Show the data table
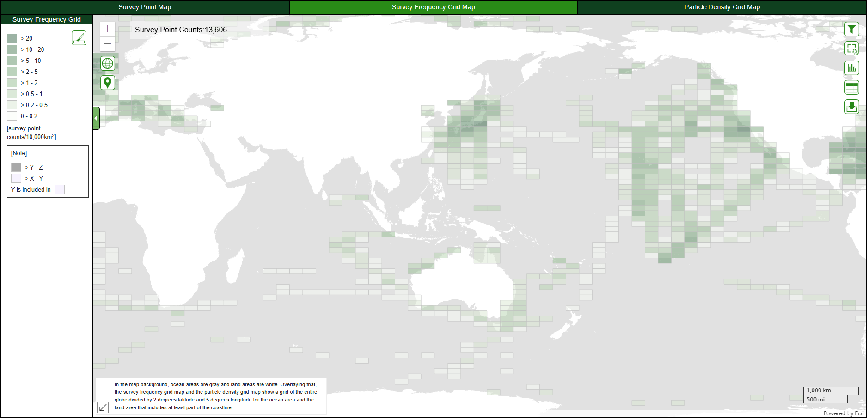This screenshot has width=868, height=419. pos(851,87)
